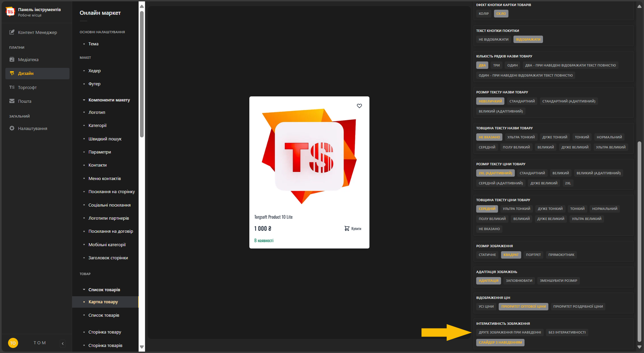Select 2XL price text size
Viewport: 644px width, 353px height.
568,183
